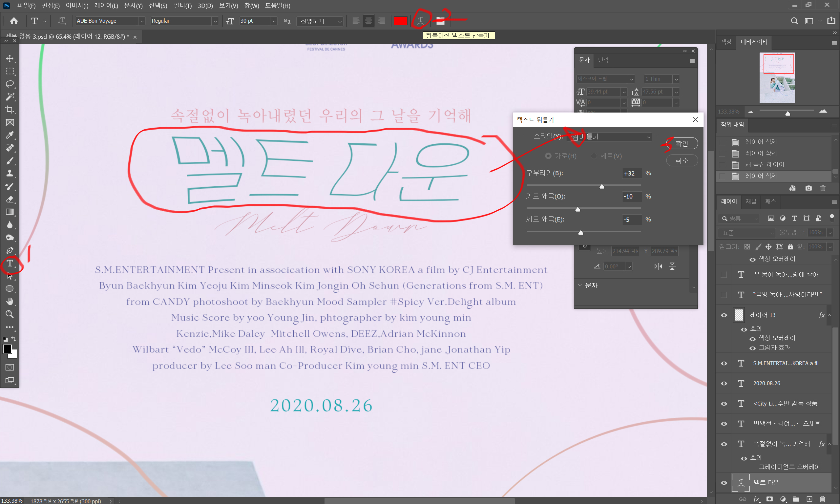Switch to the 패스 tab
Viewport: 840px width, 504px height.
(x=770, y=201)
